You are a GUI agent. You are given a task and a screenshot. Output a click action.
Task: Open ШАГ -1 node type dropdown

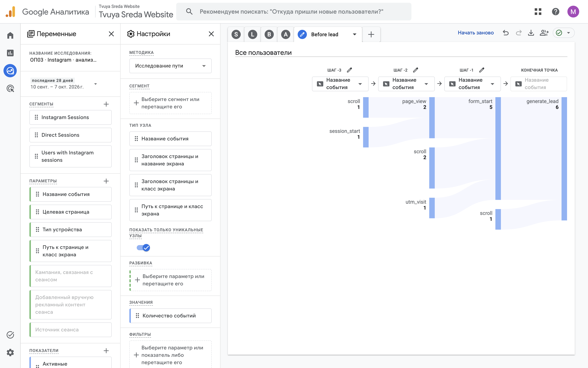click(x=472, y=84)
